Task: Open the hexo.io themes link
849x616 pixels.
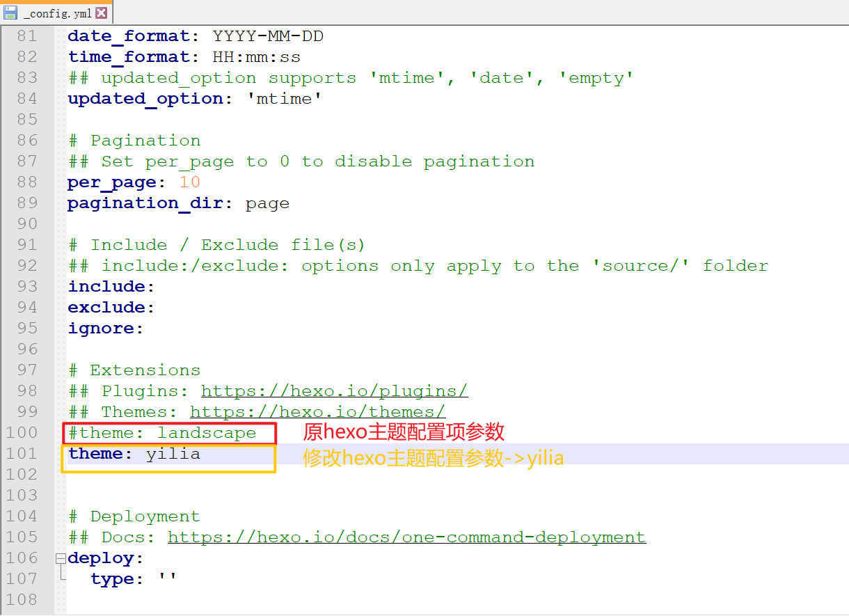Action: [x=317, y=412]
